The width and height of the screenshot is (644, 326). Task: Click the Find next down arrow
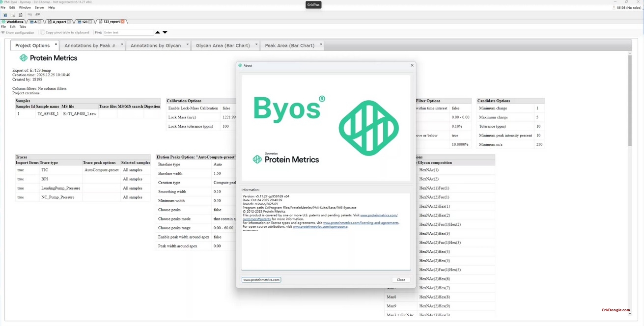(x=165, y=32)
